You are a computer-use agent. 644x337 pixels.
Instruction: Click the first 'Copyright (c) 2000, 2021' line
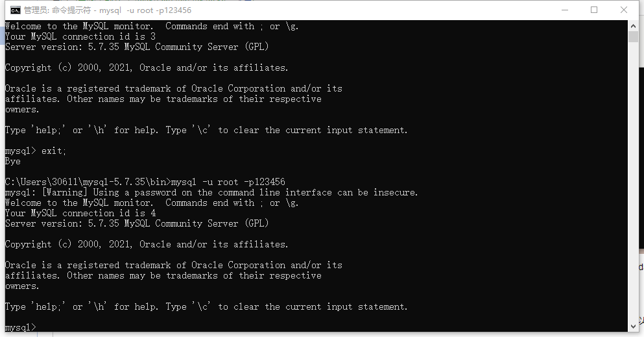coord(147,68)
